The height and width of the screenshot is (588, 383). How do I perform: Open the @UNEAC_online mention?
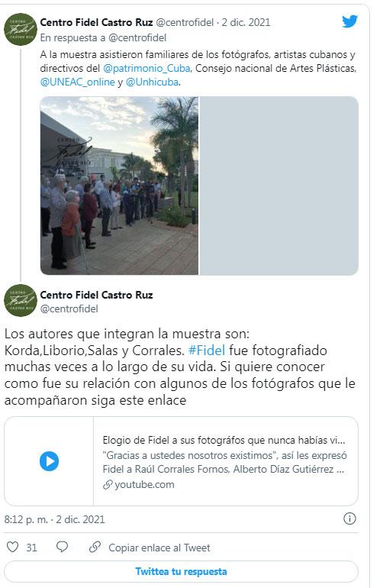77,82
